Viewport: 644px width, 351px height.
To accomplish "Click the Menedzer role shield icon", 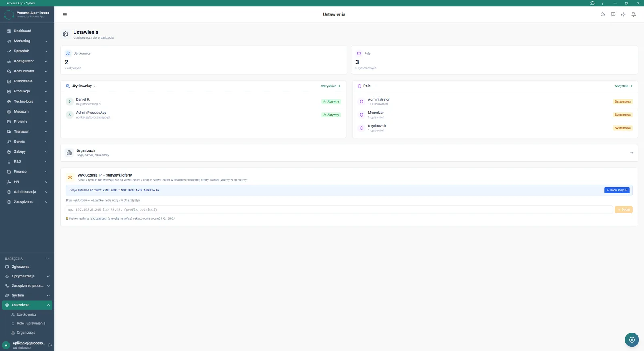I will (361, 115).
